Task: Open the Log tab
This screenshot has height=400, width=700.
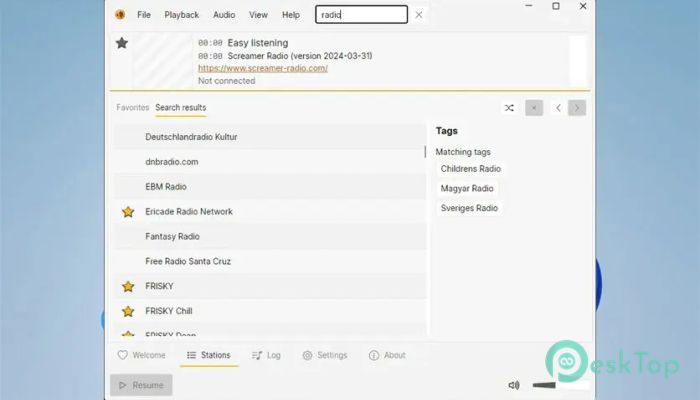Action: (x=267, y=355)
